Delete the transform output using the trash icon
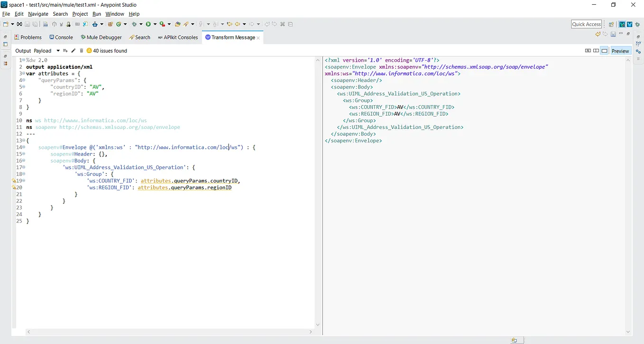Viewport: 644px width, 344px height. (81, 51)
